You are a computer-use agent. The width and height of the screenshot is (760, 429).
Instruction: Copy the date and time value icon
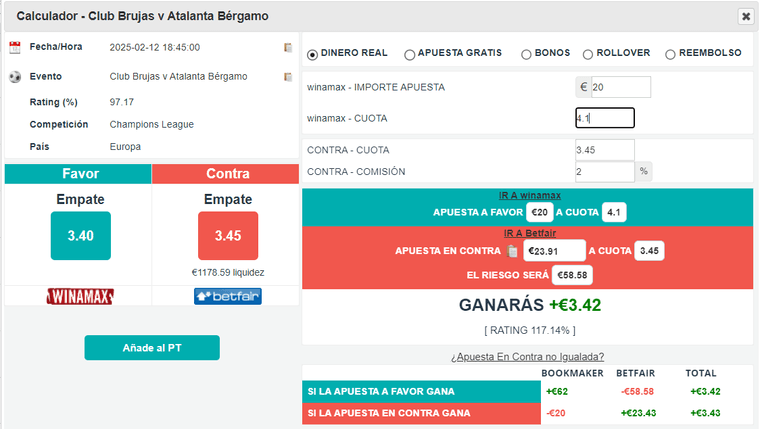288,48
